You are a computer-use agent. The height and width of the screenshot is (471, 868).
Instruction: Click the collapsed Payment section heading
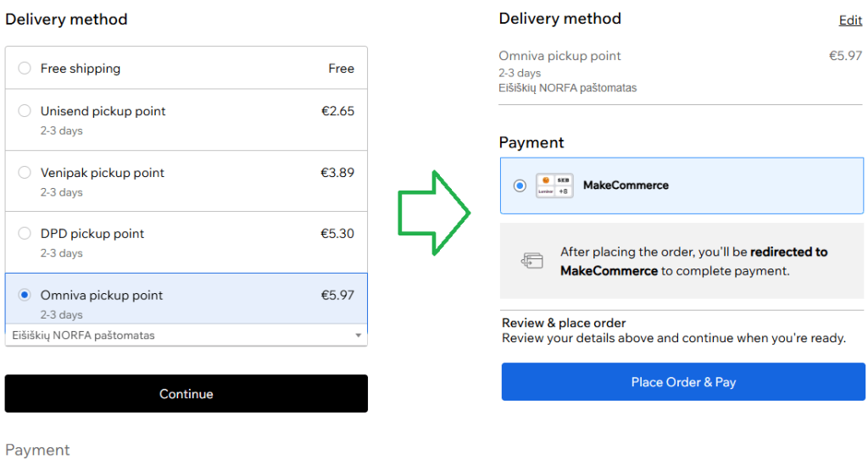(x=37, y=450)
